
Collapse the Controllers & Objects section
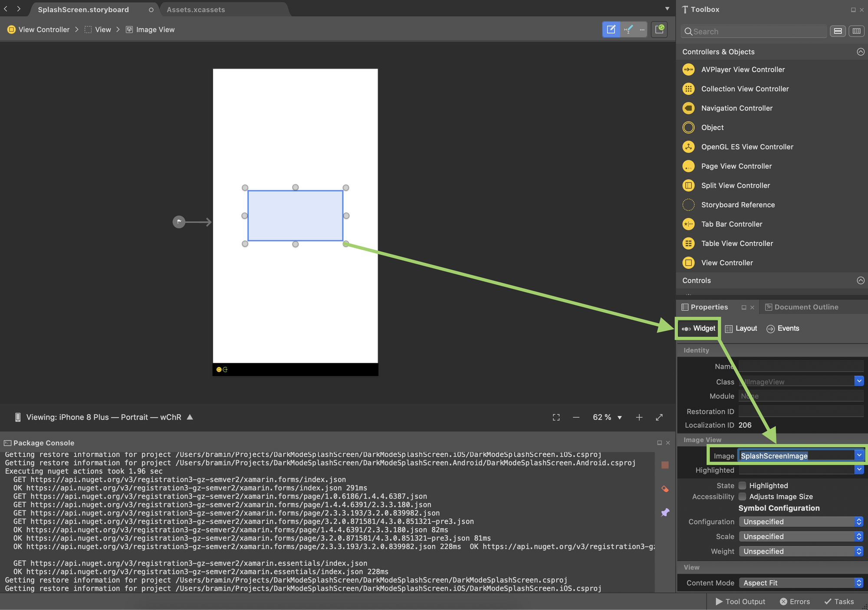coord(860,52)
